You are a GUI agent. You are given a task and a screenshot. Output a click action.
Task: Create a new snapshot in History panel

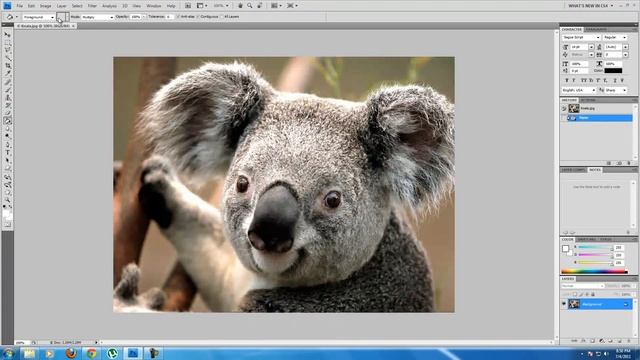tap(620, 163)
